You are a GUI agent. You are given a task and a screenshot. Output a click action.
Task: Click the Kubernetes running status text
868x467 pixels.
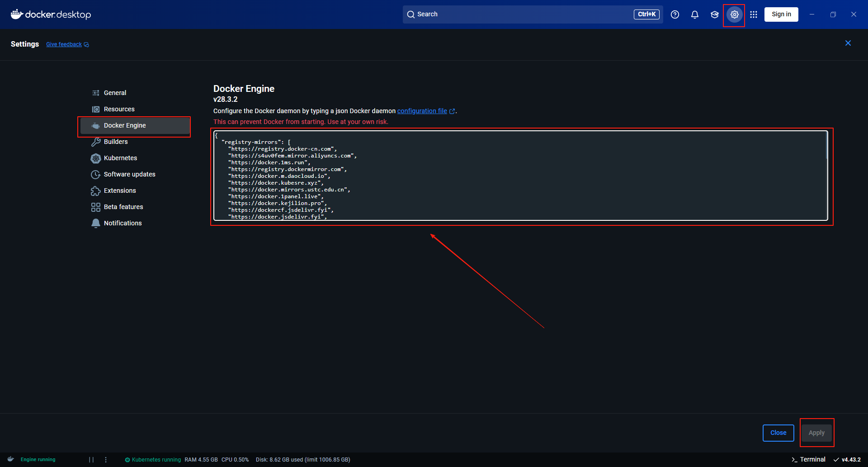click(x=156, y=460)
